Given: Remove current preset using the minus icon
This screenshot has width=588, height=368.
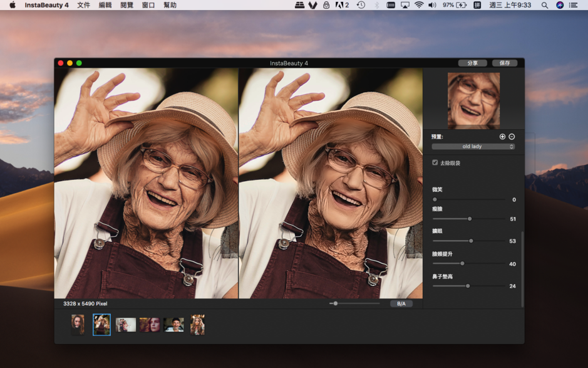Looking at the screenshot, I should 512,137.
